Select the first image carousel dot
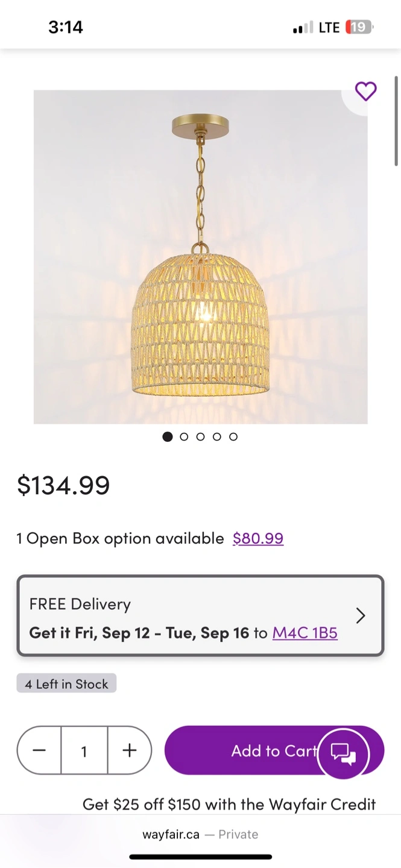This screenshot has height=868, width=401. pos(168,437)
